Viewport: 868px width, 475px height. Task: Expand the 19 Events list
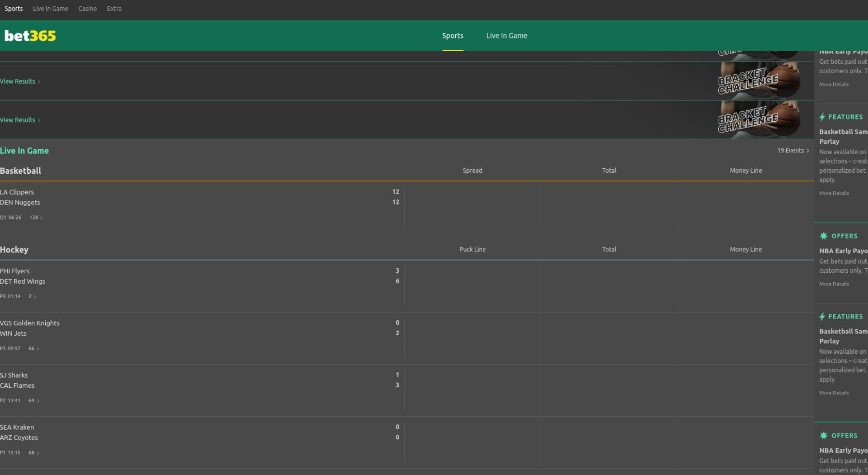(x=793, y=150)
